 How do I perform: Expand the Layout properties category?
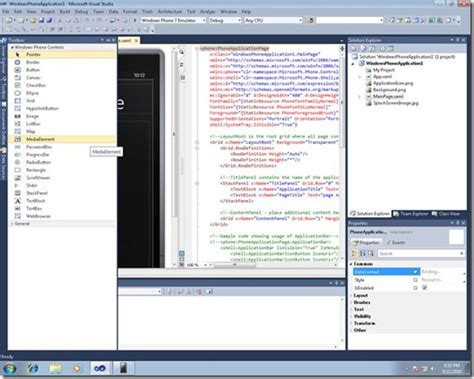351,296
